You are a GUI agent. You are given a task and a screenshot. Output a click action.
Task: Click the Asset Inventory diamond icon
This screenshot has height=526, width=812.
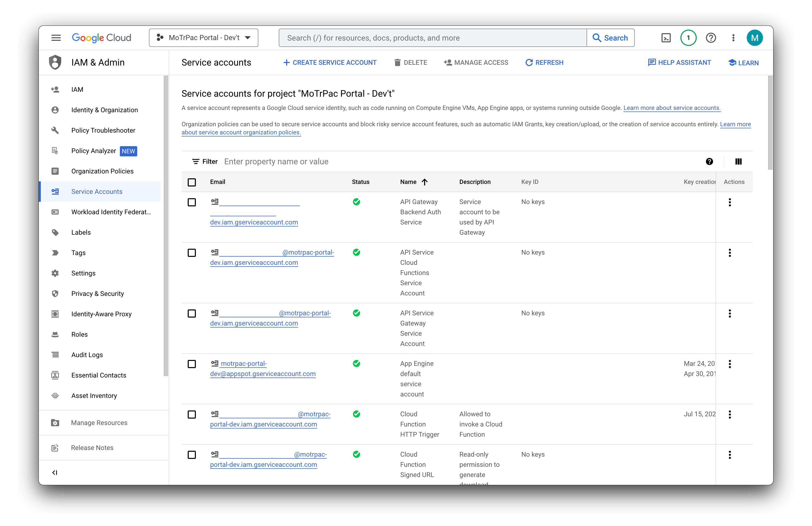pyautogui.click(x=55, y=395)
